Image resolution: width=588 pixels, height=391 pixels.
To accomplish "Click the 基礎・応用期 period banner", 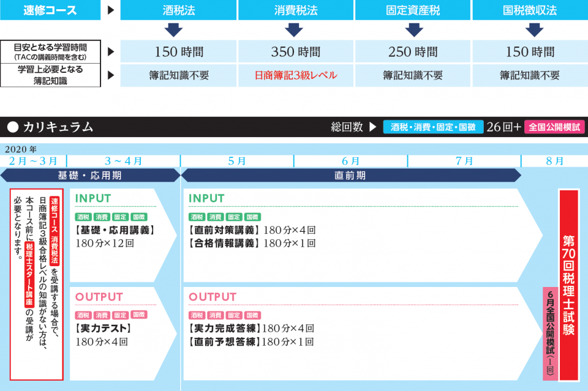I will tap(89, 176).
